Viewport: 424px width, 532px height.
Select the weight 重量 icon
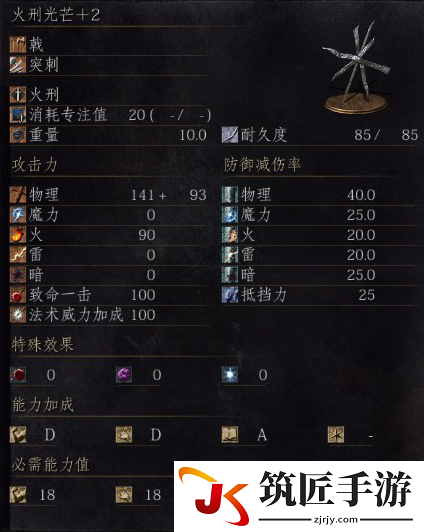click(x=18, y=135)
